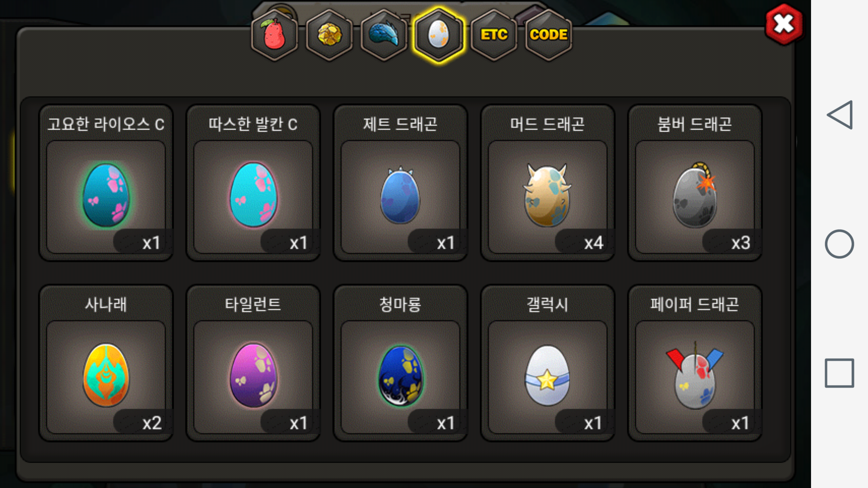Open the CODE tab
868x488 pixels.
[x=548, y=35]
